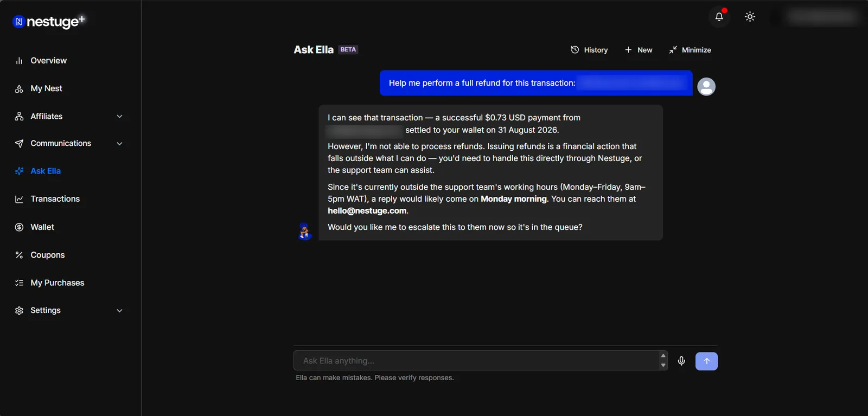This screenshot has width=868, height=416.
Task: Click the BETA badge
Action: [348, 49]
